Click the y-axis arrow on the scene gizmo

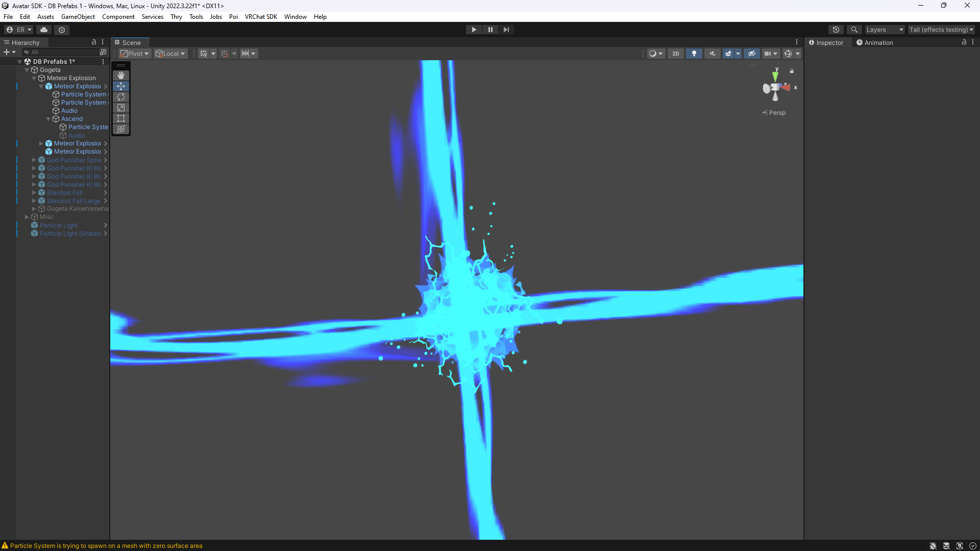point(775,75)
